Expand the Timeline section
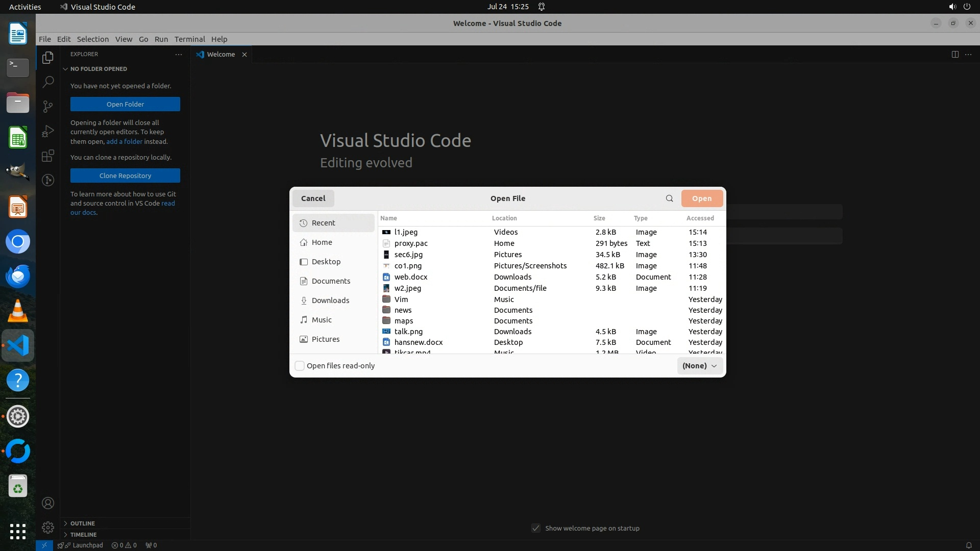The height and width of the screenshot is (551, 980). [x=83, y=535]
